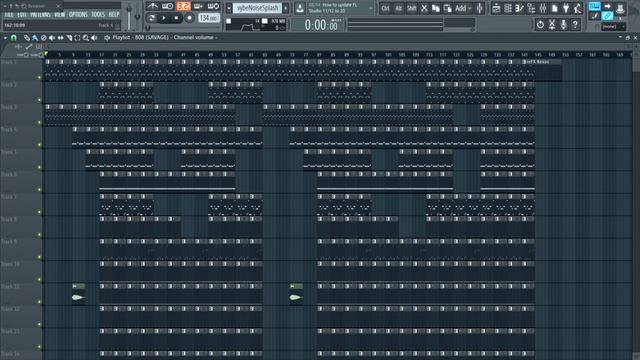Open the HELP menu
This screenshot has width=640, height=360.
tap(114, 15)
